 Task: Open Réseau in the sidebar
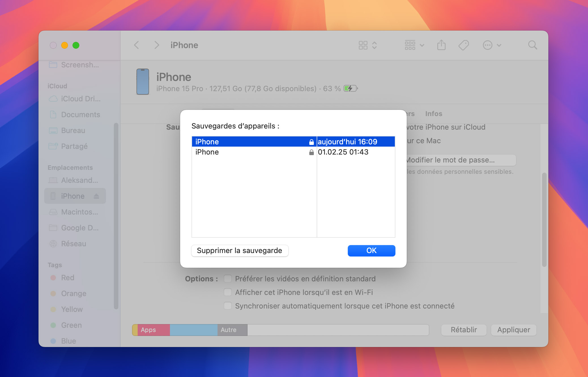[x=75, y=244]
